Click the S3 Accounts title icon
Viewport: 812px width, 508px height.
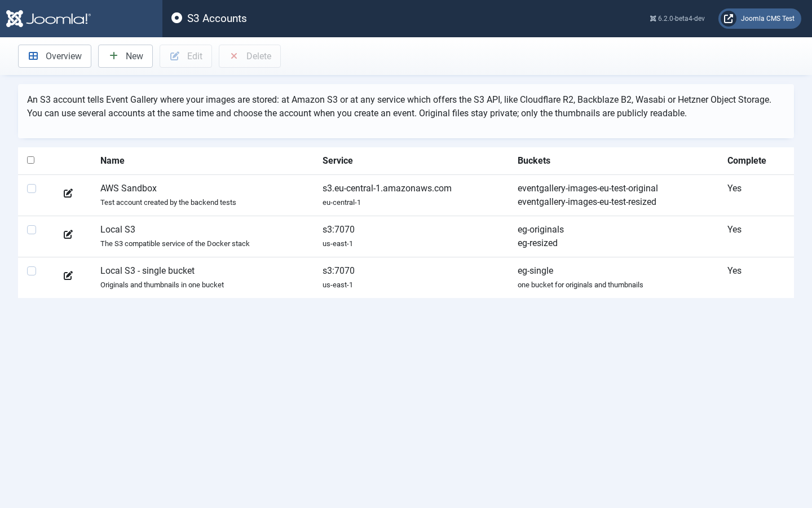coord(176,18)
